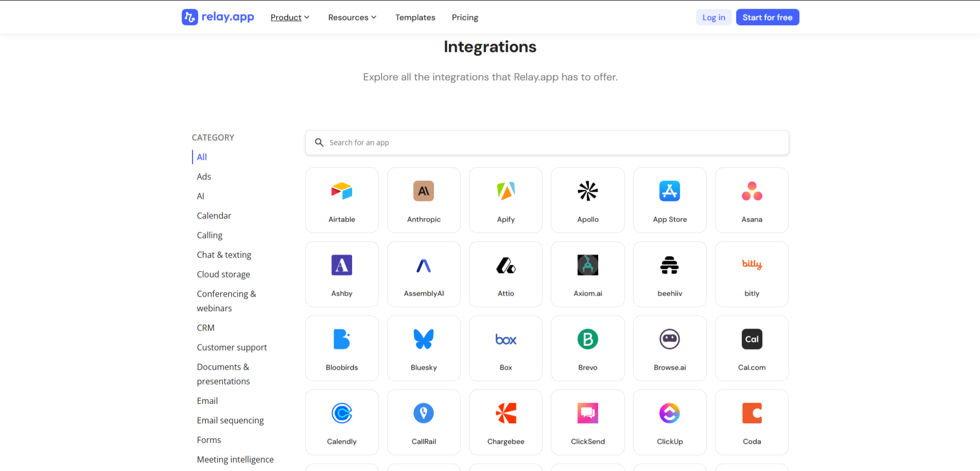Open the App Store integration icon
Image resolution: width=980 pixels, height=471 pixels.
point(670,191)
